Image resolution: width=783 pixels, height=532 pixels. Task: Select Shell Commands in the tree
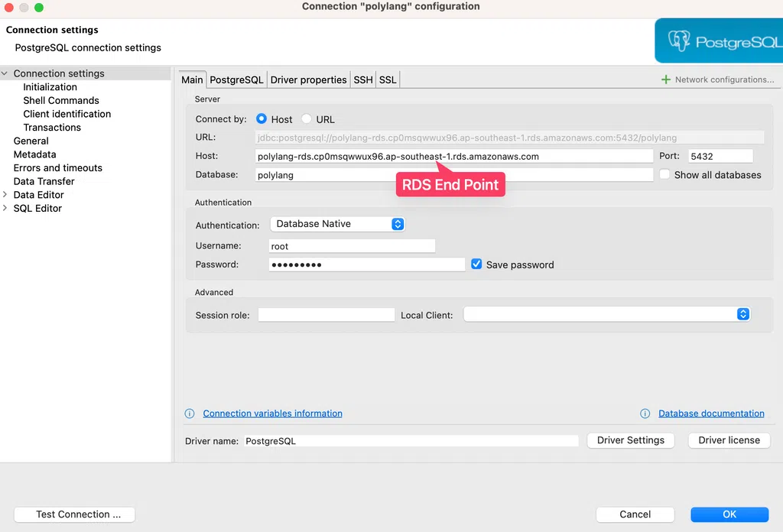coord(61,100)
